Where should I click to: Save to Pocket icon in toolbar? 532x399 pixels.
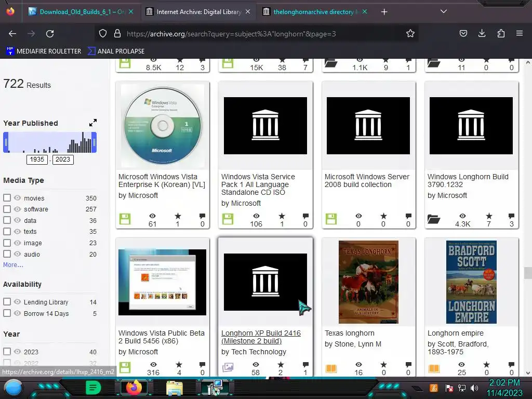(463, 34)
